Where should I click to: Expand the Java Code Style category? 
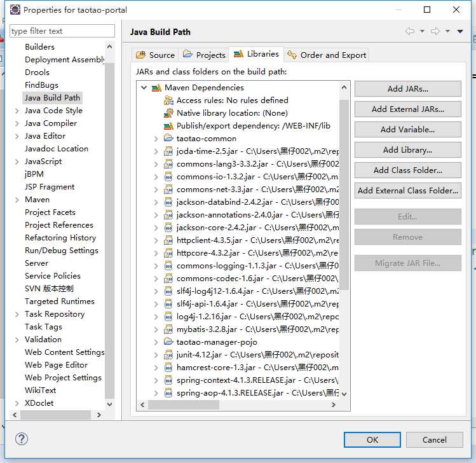click(x=17, y=111)
